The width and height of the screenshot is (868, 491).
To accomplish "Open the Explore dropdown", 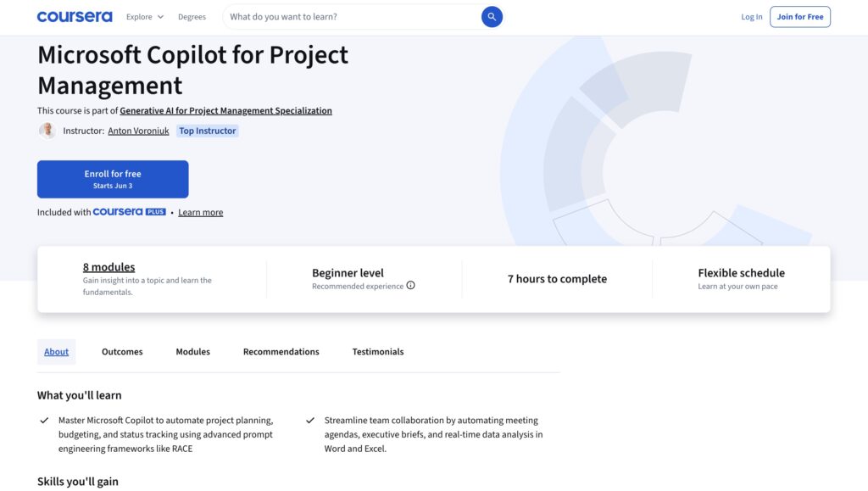I will pyautogui.click(x=144, y=17).
